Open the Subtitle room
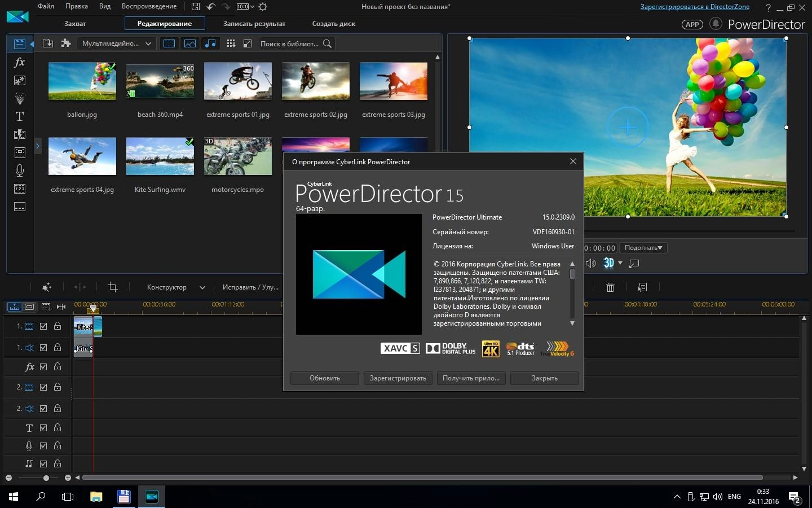Screen dimensions: 812x508 pyautogui.click(x=20, y=207)
